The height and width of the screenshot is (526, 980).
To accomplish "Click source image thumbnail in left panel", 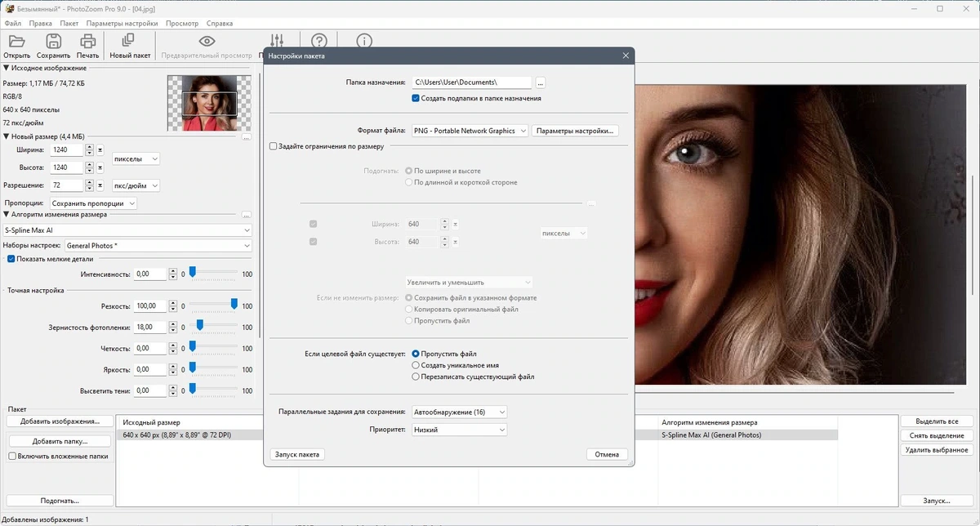I will point(208,103).
